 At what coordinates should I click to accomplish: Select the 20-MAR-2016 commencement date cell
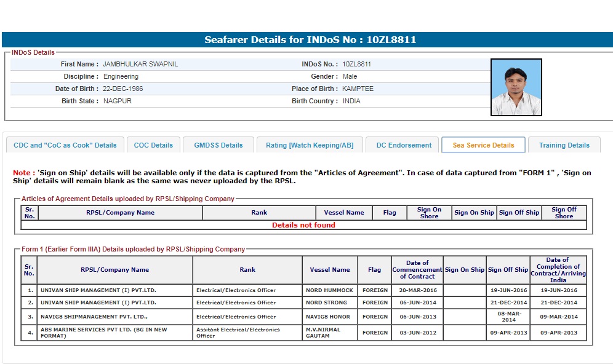click(417, 290)
